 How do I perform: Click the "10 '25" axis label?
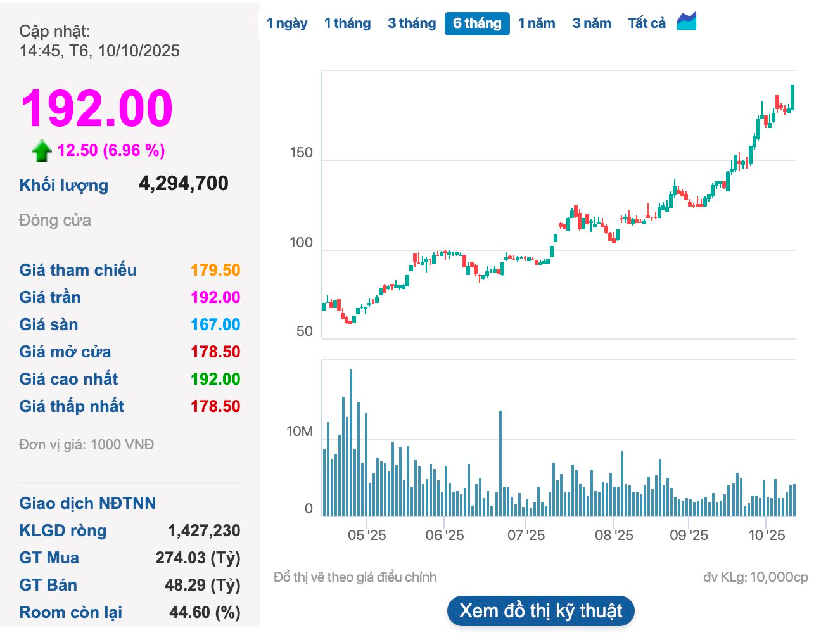[767, 534]
